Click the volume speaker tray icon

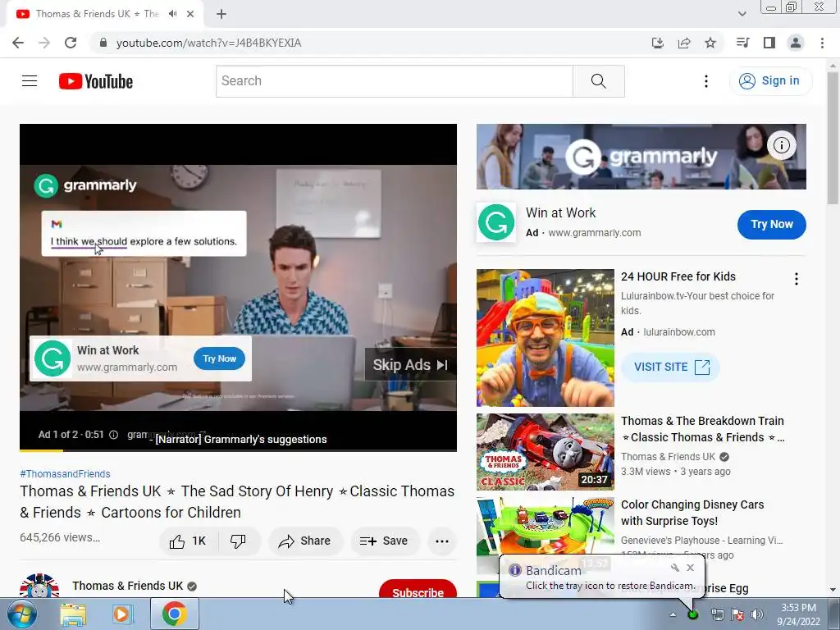756,614
